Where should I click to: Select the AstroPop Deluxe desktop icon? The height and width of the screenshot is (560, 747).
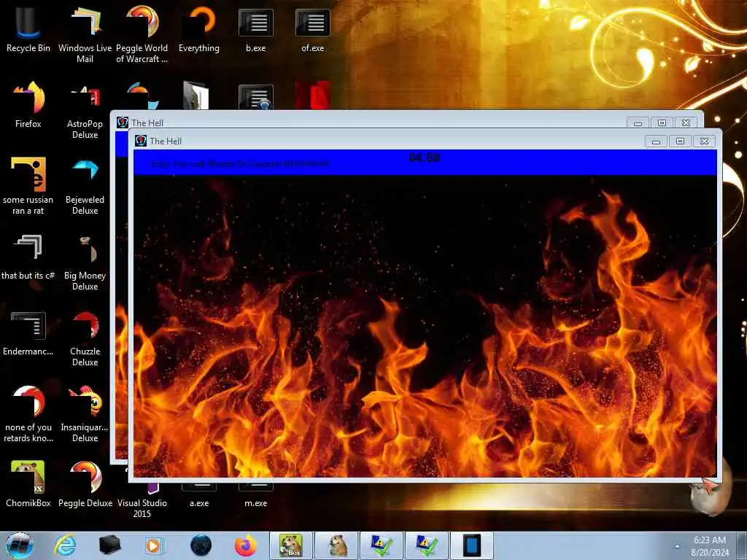85,111
